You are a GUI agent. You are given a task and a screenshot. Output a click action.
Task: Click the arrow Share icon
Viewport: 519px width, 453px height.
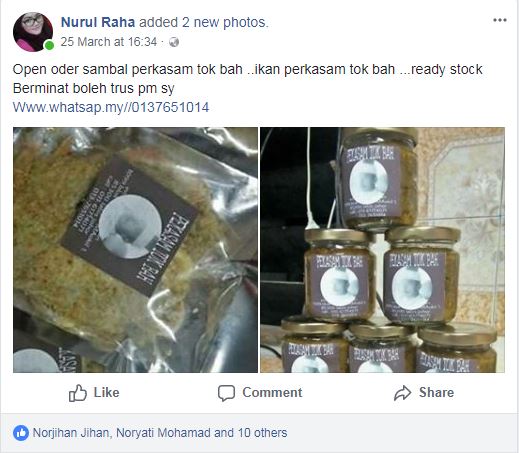(x=403, y=393)
